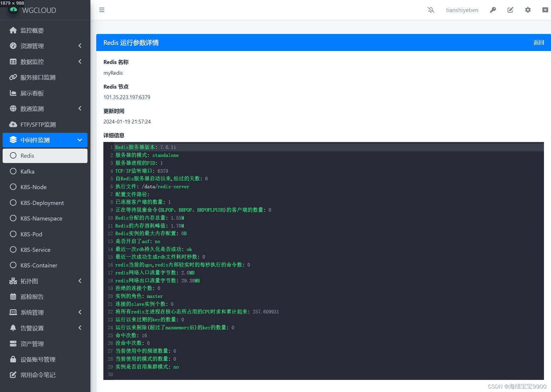Open the 展示看板 dashboard chart icon
Viewport: 551px width, 392px height.
(13, 93)
